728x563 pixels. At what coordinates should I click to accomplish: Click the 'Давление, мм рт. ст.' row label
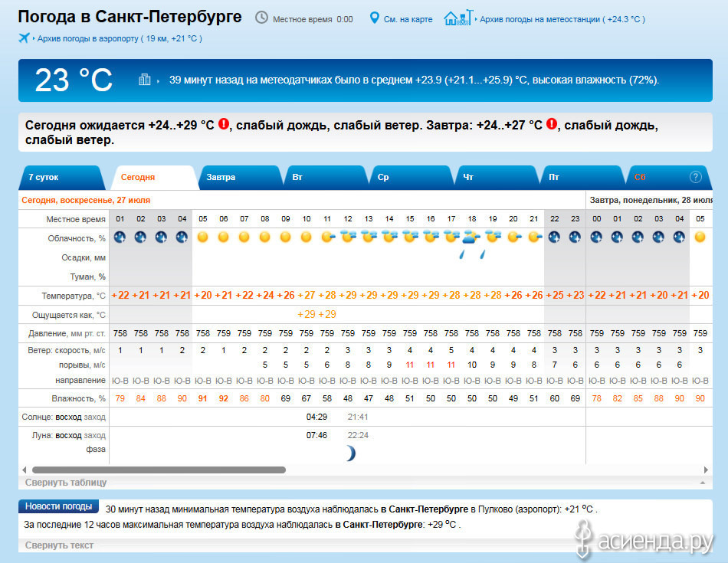coord(67,333)
